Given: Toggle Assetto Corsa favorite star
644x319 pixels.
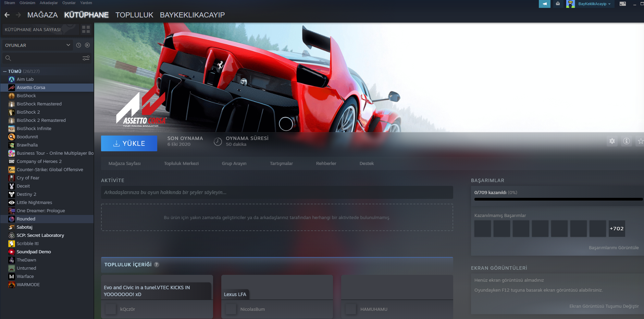Looking at the screenshot, I should (640, 141).
